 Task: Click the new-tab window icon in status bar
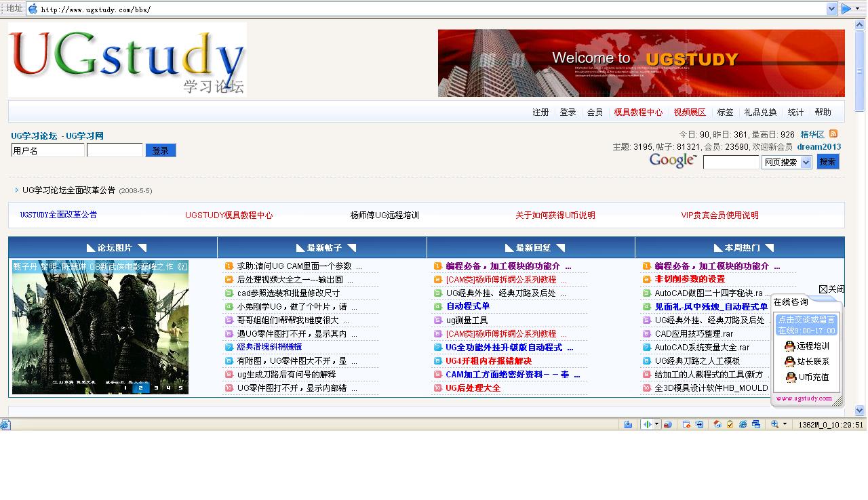coord(699,425)
